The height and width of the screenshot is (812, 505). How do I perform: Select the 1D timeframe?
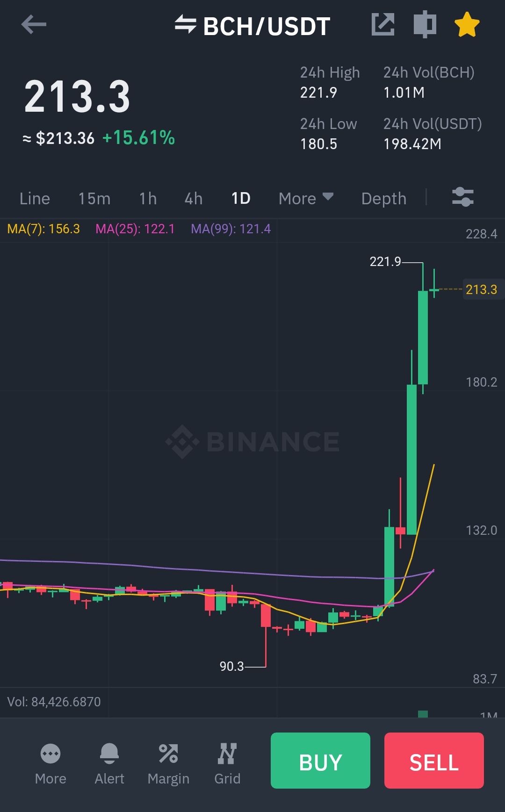pyautogui.click(x=241, y=198)
